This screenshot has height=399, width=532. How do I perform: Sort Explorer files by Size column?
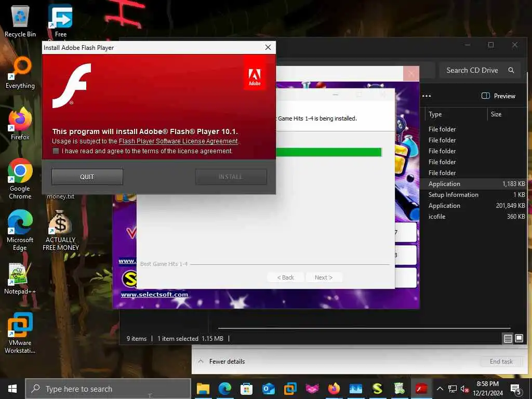(496, 114)
